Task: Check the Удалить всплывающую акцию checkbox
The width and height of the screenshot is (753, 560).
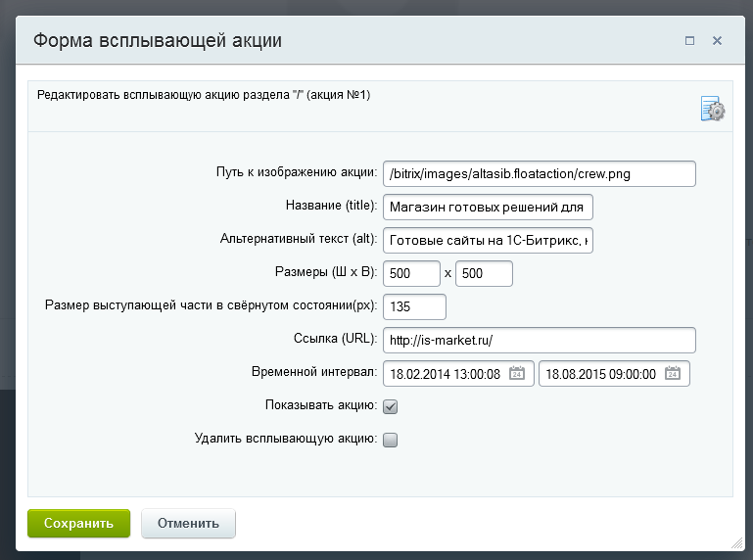Action: click(x=391, y=440)
